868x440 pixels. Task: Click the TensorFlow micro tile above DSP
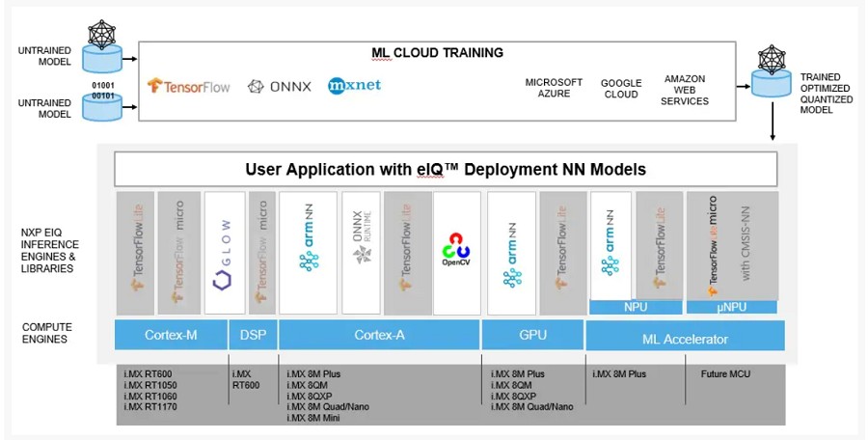261,253
